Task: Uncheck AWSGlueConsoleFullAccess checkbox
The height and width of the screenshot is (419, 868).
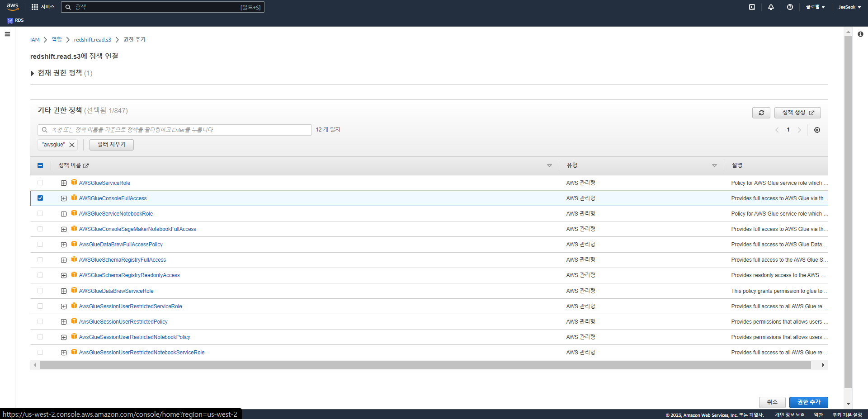Action: (40, 198)
